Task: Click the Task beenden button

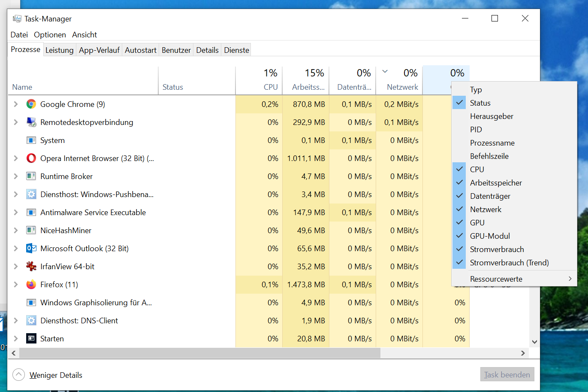Action: (507, 375)
